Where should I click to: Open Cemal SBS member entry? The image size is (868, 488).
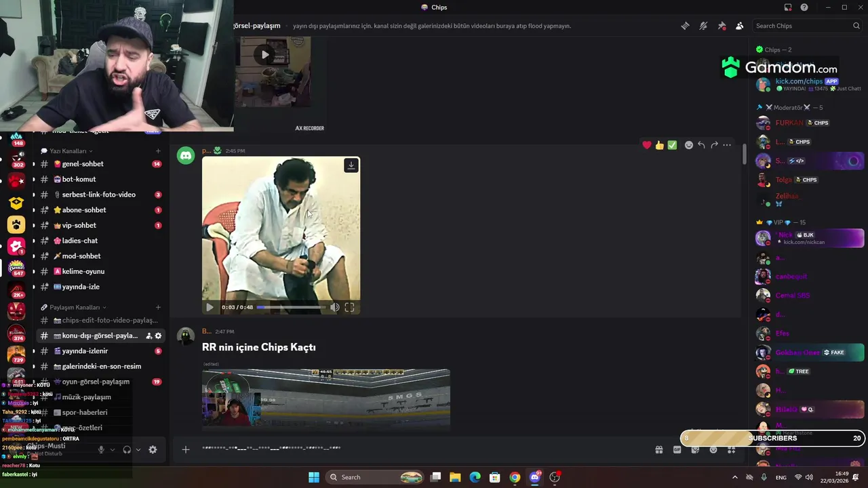(810, 296)
